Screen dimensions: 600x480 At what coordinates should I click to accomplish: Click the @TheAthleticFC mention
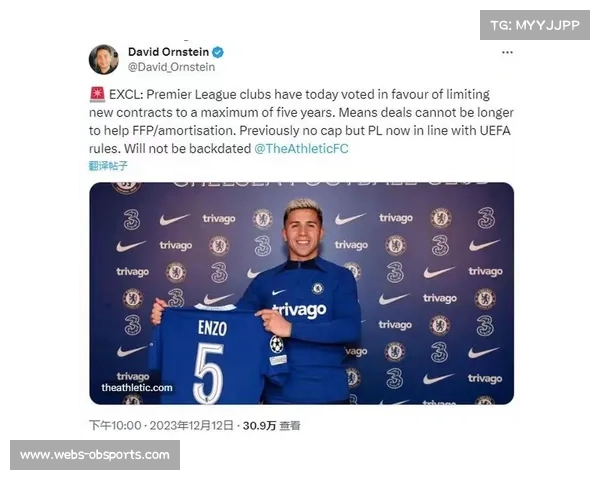tap(301, 148)
